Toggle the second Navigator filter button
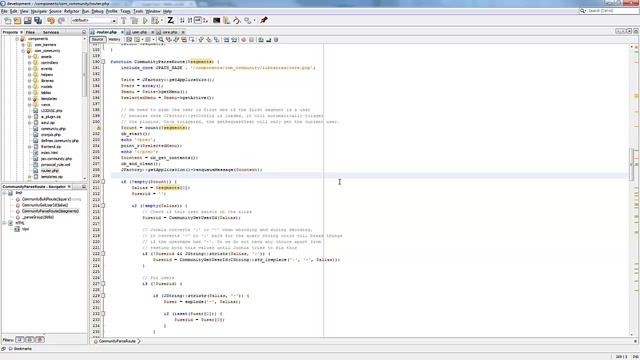 click(x=29, y=340)
